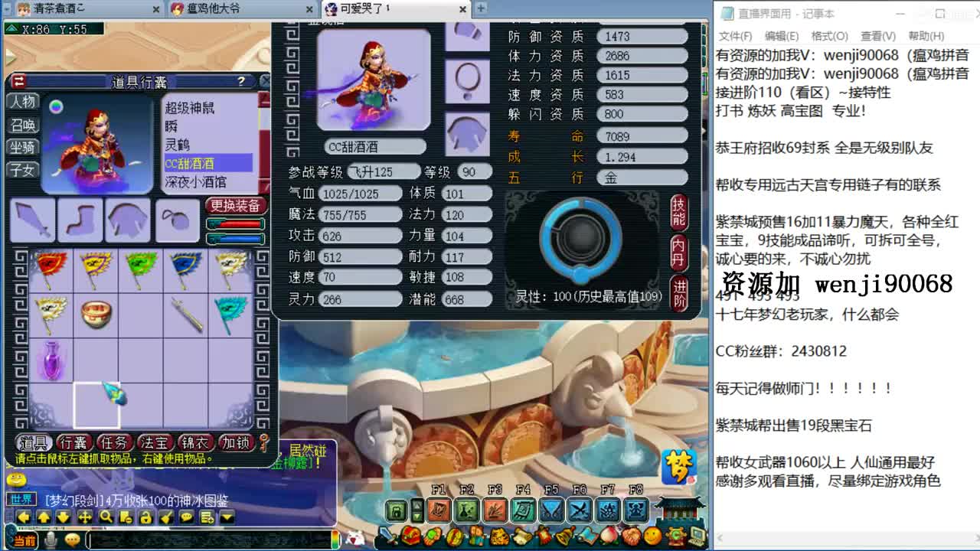Open the 人物 character view
Image resolution: width=980 pixels, height=551 pixels.
tap(23, 102)
